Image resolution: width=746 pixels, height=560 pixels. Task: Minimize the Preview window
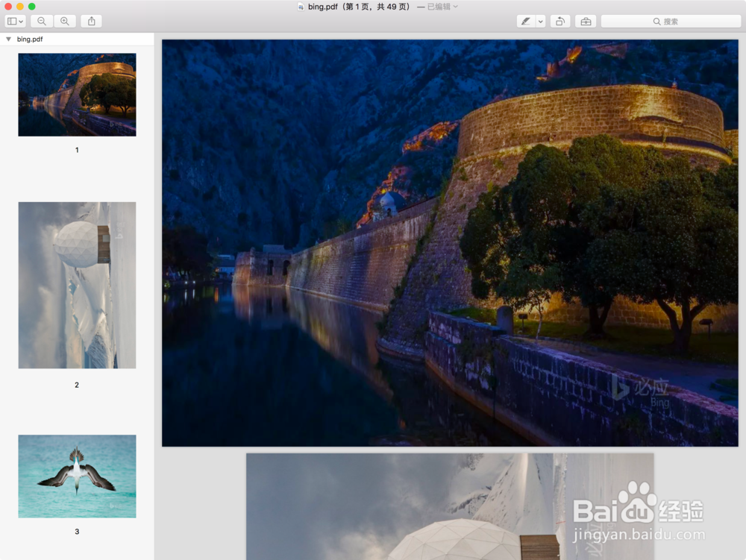coord(20,6)
